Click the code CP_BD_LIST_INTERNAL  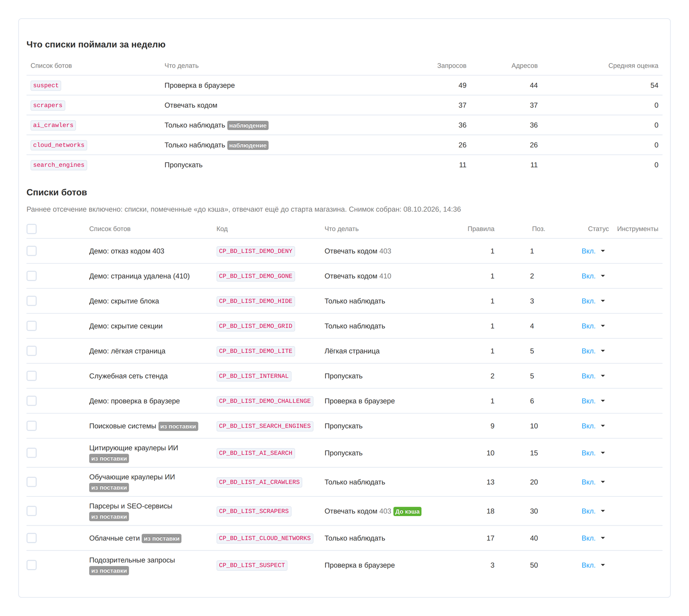pyautogui.click(x=254, y=376)
